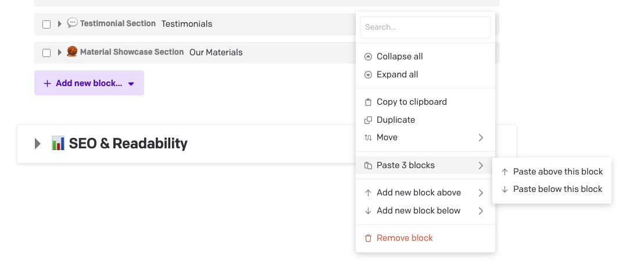Expand the SEO & Readability panel
This screenshot has width=644, height=267.
pyautogui.click(x=38, y=144)
